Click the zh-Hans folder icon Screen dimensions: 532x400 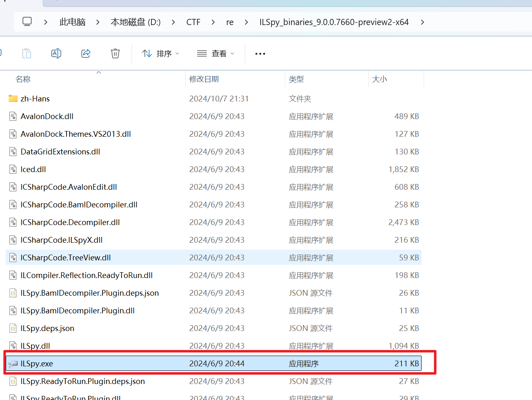point(13,99)
